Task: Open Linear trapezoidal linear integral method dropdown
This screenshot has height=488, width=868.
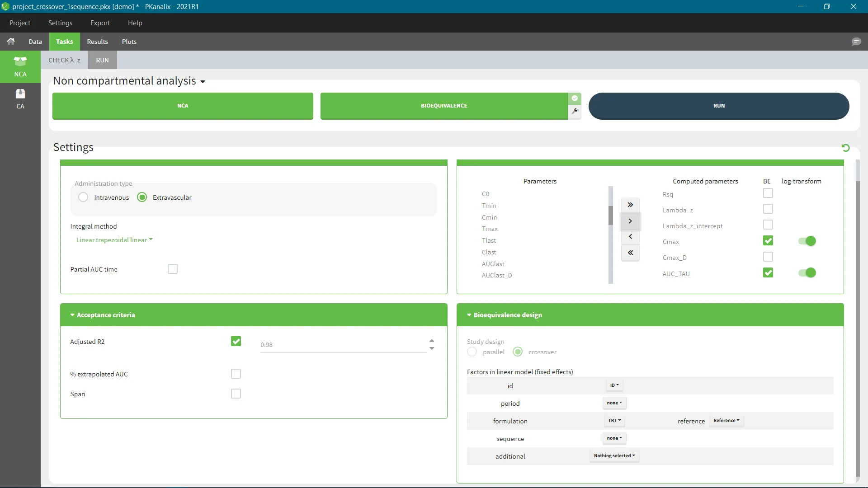Action: [x=114, y=240]
